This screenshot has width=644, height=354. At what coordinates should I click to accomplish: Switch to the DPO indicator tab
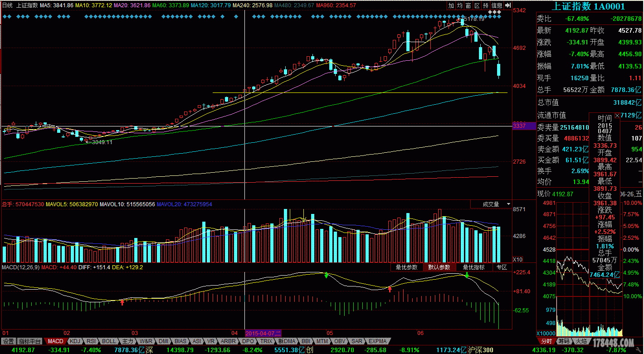point(248,341)
